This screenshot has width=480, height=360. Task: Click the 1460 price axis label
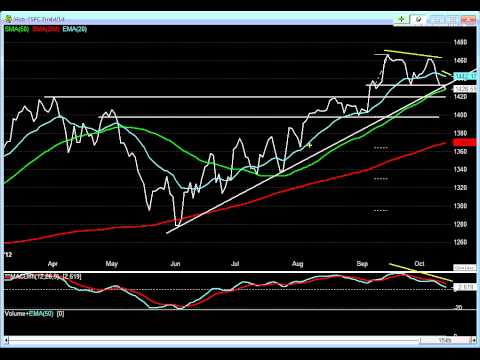pyautogui.click(x=460, y=61)
